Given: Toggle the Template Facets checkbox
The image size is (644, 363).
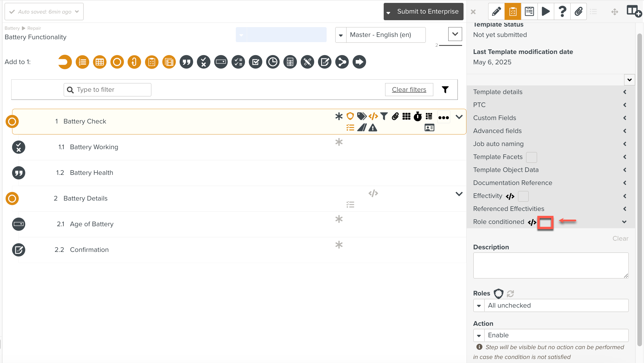Looking at the screenshot, I should pos(531,157).
